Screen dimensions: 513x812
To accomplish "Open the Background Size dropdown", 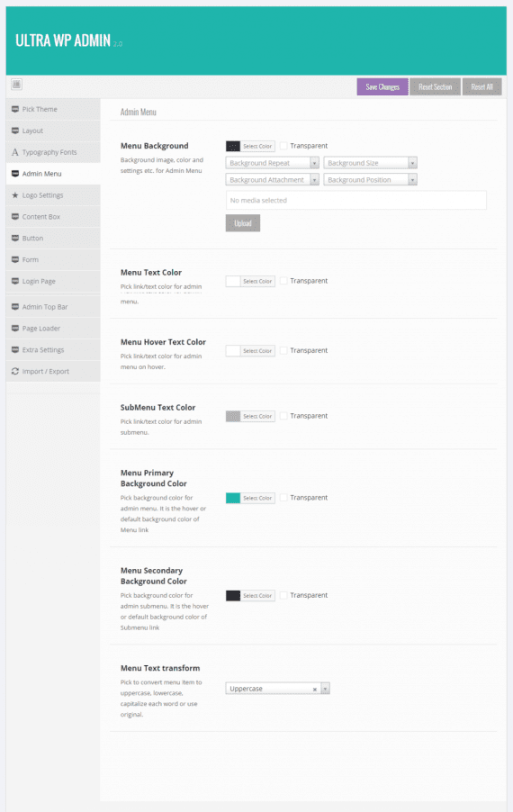I will point(370,163).
